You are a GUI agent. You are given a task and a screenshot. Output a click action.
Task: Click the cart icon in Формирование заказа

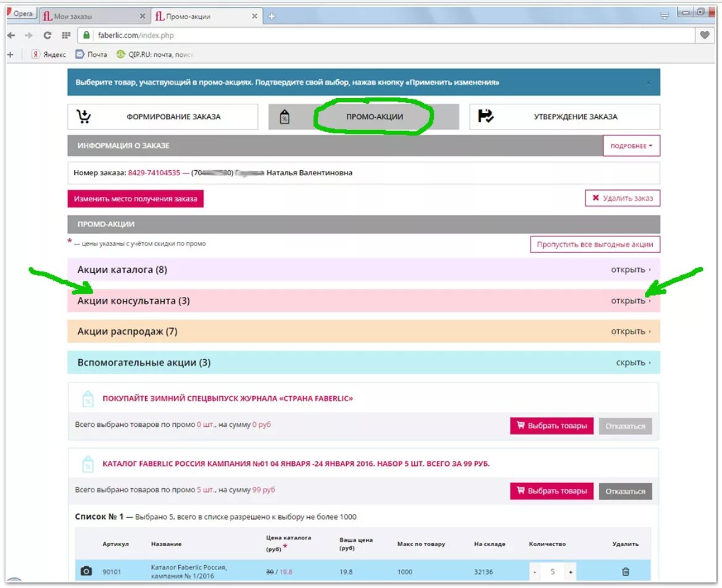83,117
